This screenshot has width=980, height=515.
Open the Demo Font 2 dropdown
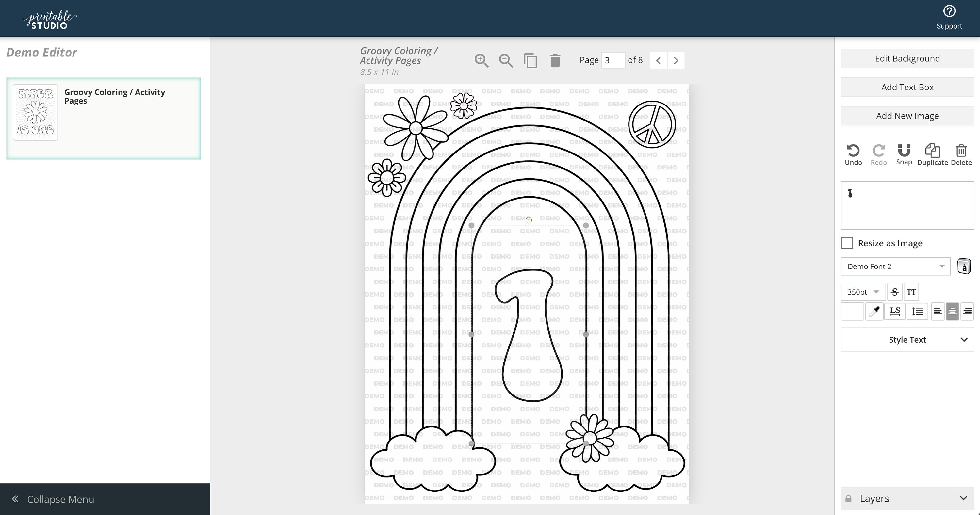point(895,266)
